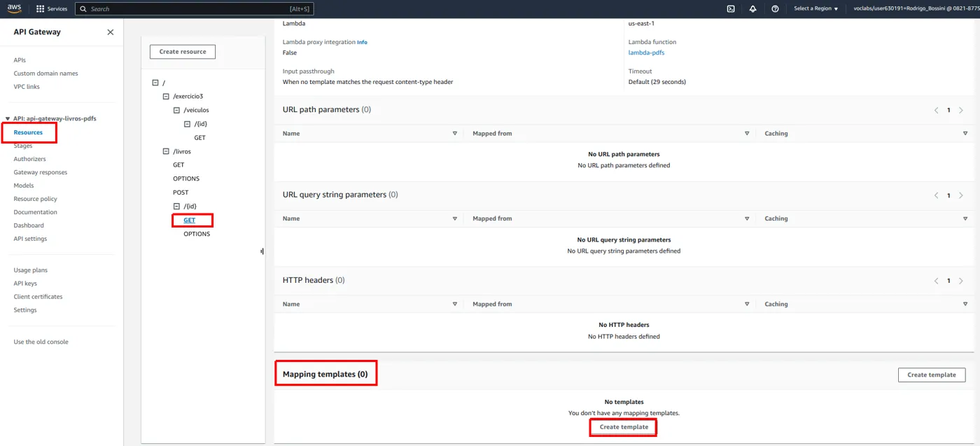This screenshot has height=446, width=980.
Task: Collapse the root / resource node
Action: point(155,83)
